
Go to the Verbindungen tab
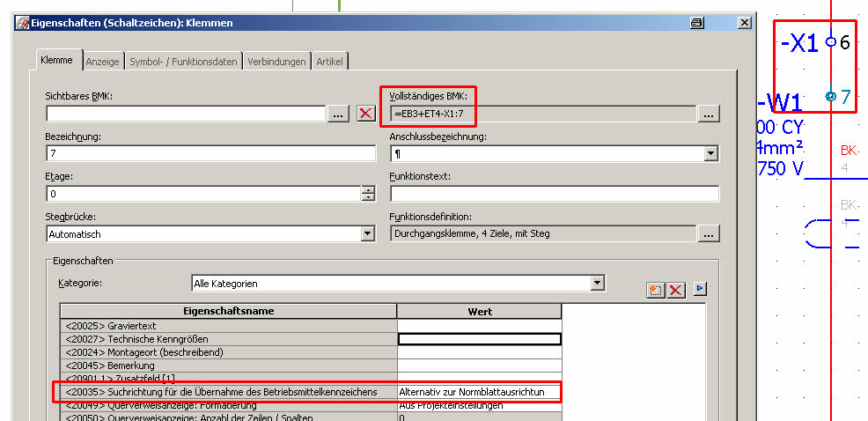coord(276,62)
